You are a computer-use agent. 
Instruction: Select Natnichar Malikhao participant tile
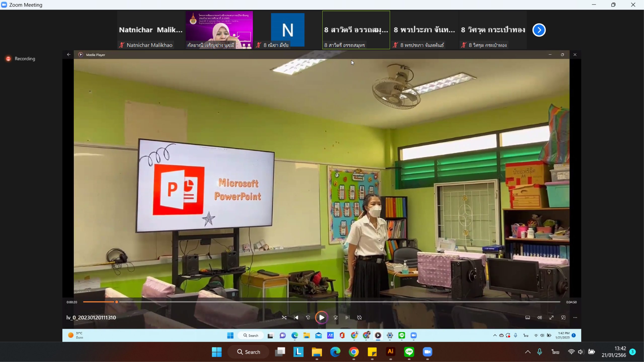151,30
